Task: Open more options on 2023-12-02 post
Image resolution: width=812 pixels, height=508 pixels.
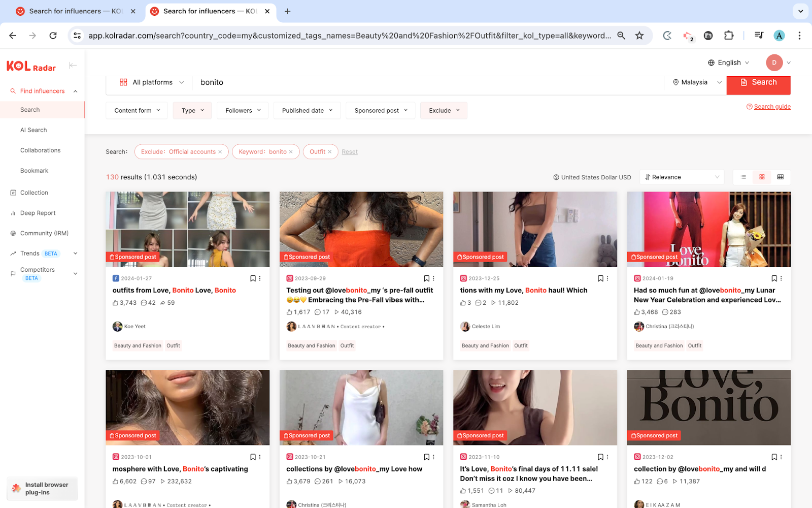Action: (781, 457)
